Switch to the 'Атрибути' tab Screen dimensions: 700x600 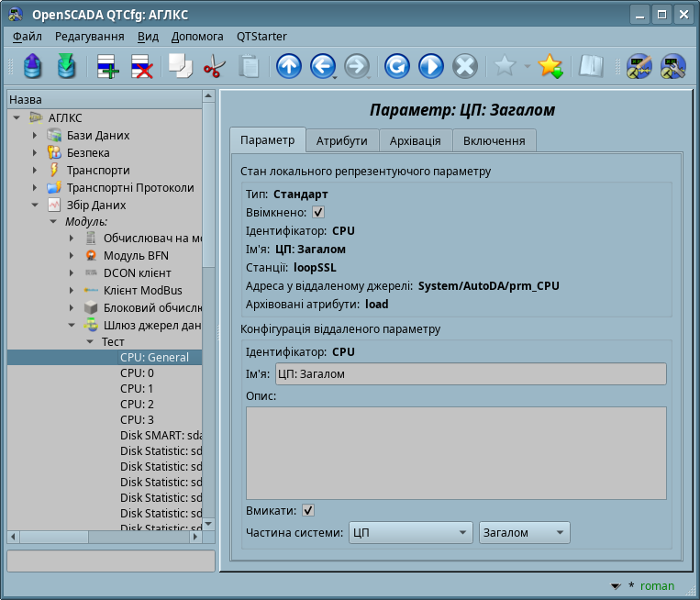pyautogui.click(x=341, y=140)
